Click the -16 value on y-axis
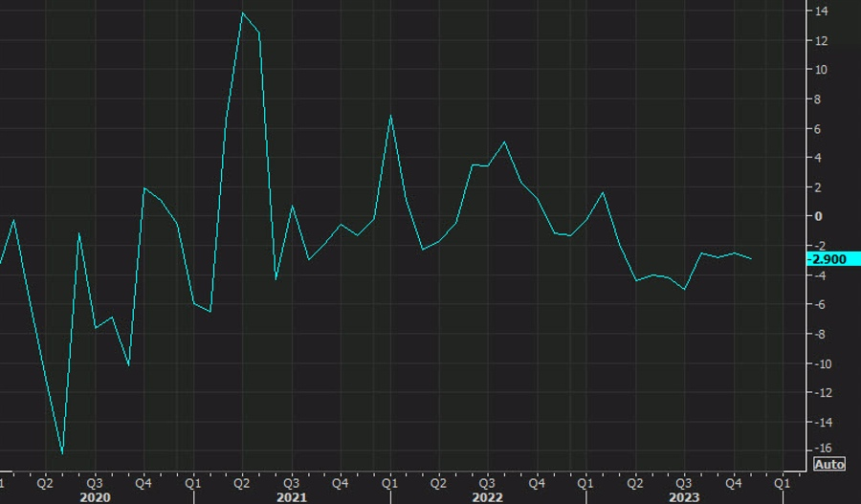The width and height of the screenshot is (861, 504). tap(822, 449)
